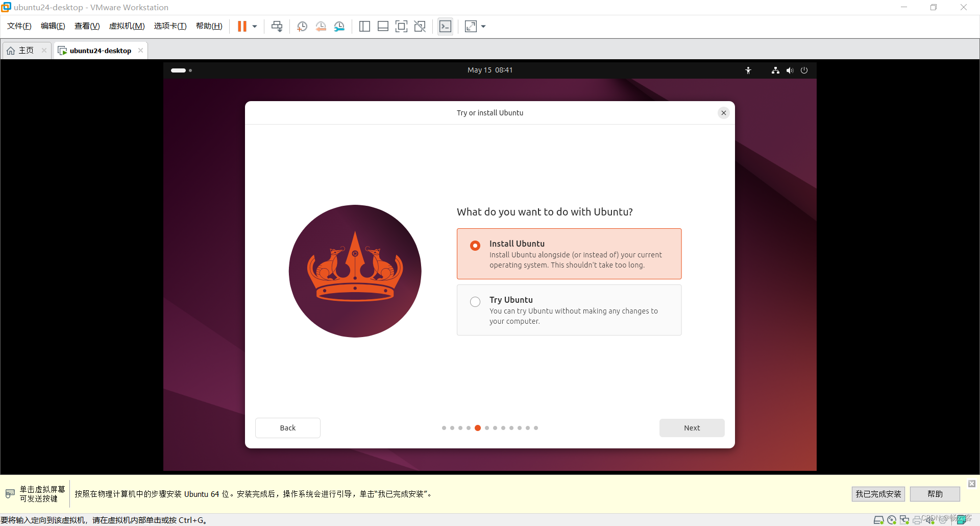Image resolution: width=980 pixels, height=526 pixels.
Task: Suspend the virtual machine
Action: pyautogui.click(x=241, y=26)
